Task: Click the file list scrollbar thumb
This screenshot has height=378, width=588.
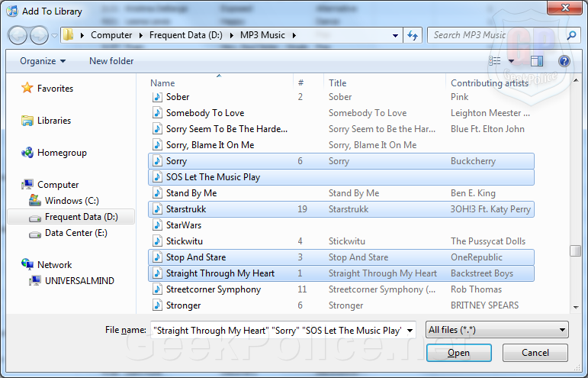Action: (575, 250)
